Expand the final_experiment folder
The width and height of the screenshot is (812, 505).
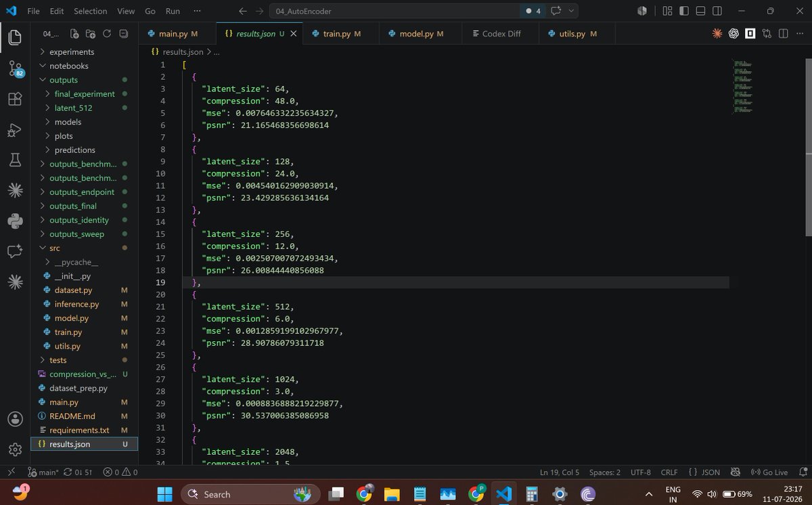(x=84, y=94)
